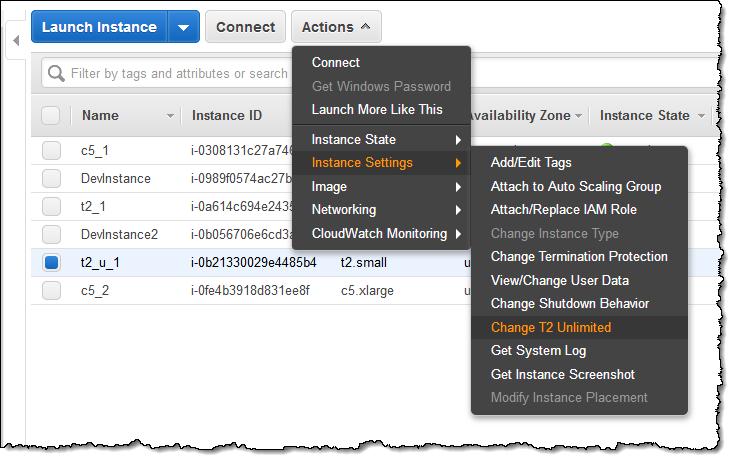Click the Connect toolbar button

pos(245,27)
